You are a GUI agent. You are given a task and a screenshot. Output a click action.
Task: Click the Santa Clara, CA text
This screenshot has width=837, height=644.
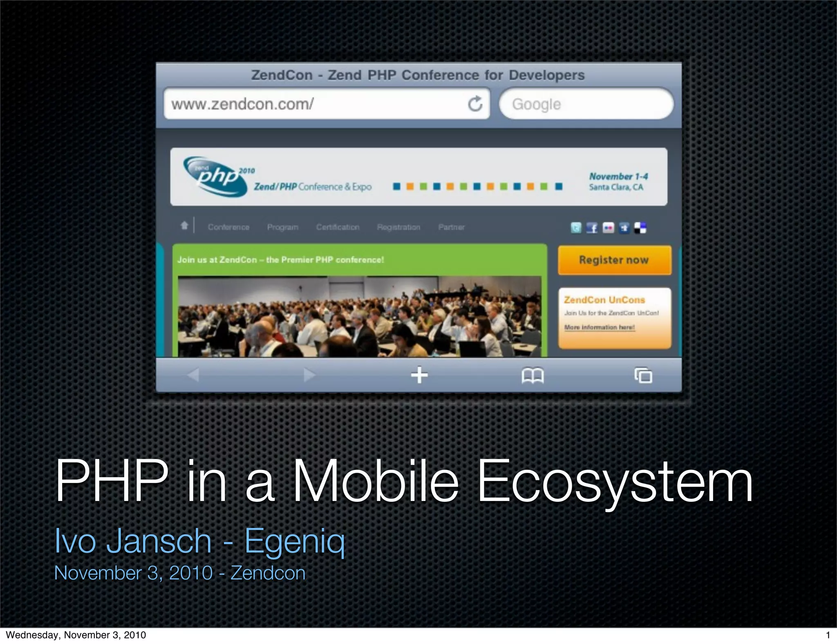[x=616, y=187]
